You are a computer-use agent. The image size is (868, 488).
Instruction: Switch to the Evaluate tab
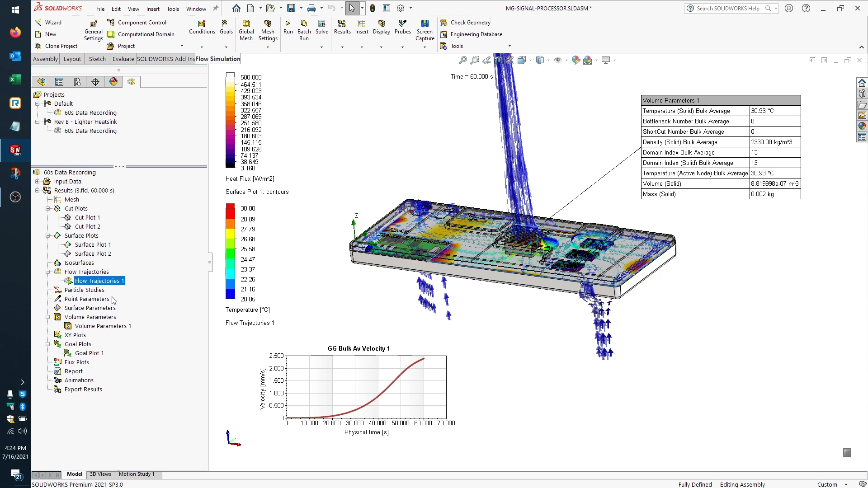click(123, 59)
